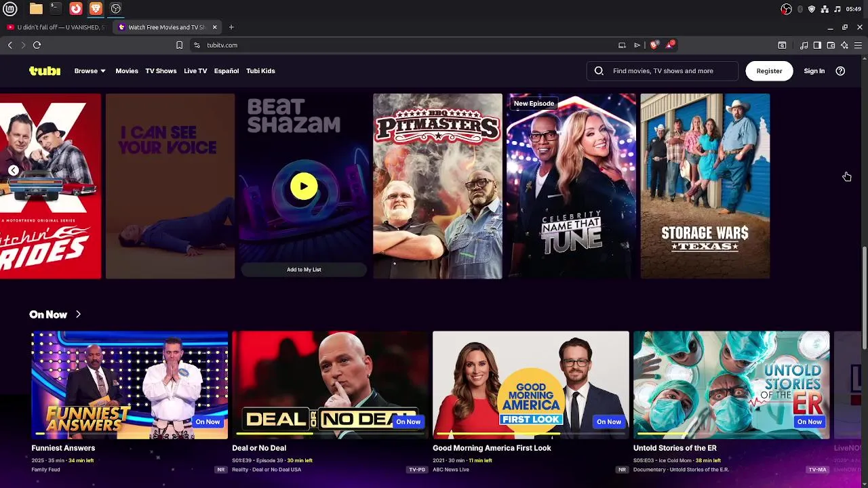This screenshot has width=868, height=488.
Task: Open the Linux Mint start menu
Action: (x=10, y=9)
